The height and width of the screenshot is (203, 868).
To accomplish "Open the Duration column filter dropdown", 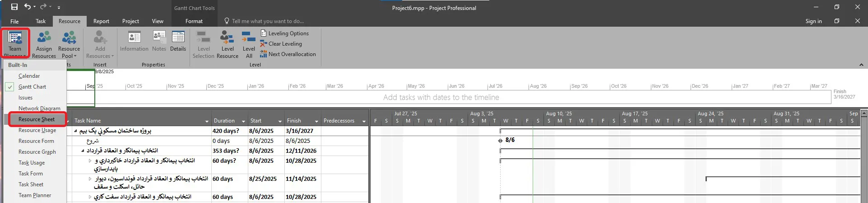I will tap(243, 121).
